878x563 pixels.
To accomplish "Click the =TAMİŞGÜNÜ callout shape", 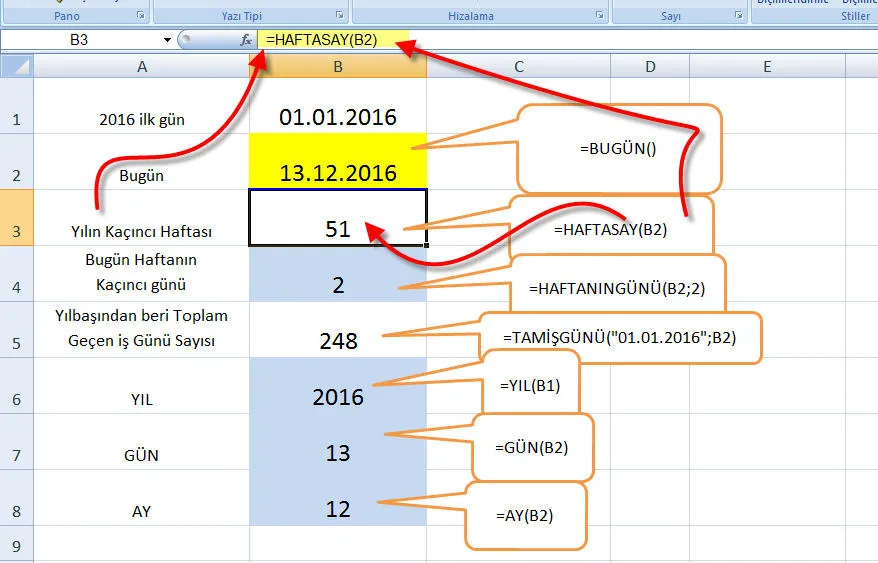I will coord(620,338).
